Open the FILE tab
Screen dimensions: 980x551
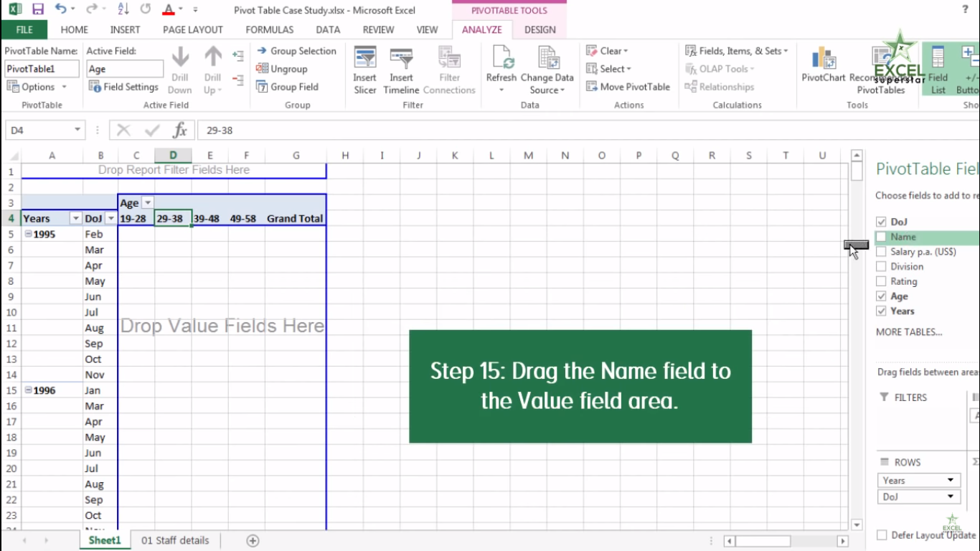pos(24,30)
